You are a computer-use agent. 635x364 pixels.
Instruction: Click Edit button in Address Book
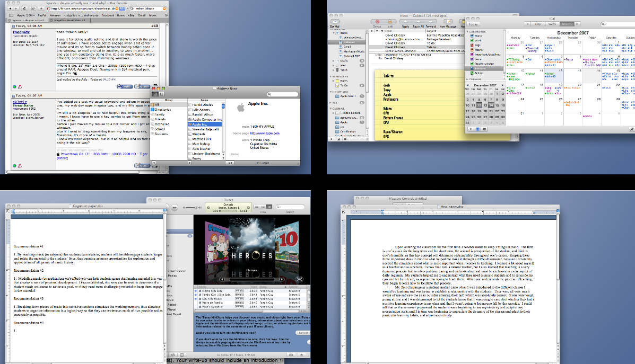[x=230, y=163]
